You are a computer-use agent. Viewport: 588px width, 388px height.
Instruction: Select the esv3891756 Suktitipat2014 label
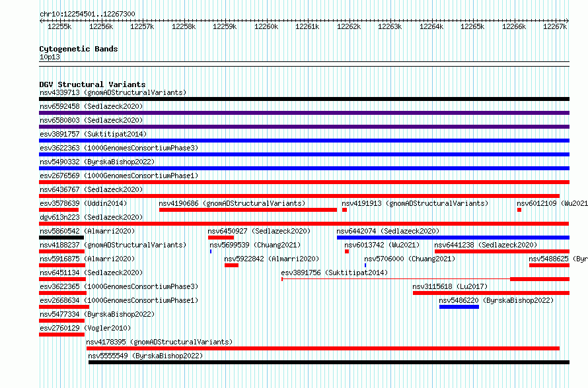coord(334,273)
